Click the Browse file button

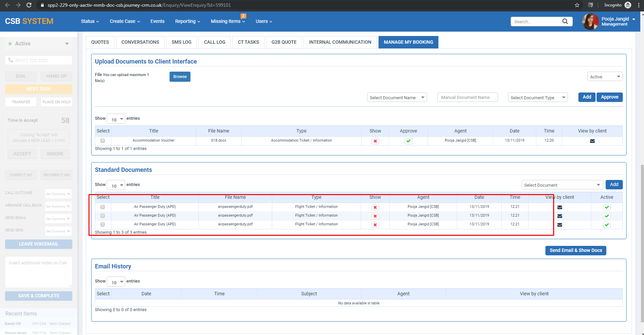tap(180, 77)
